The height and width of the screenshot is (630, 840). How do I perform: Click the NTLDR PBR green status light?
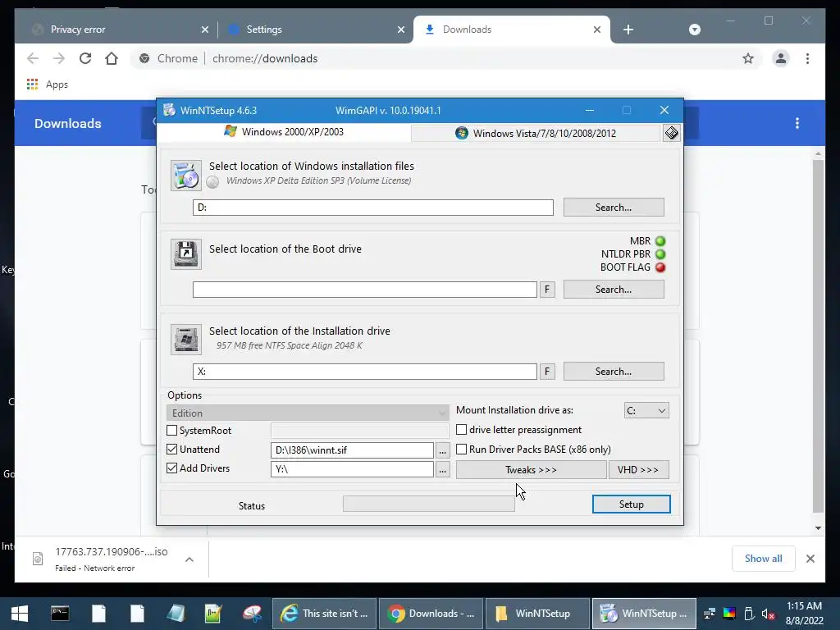pyautogui.click(x=660, y=254)
